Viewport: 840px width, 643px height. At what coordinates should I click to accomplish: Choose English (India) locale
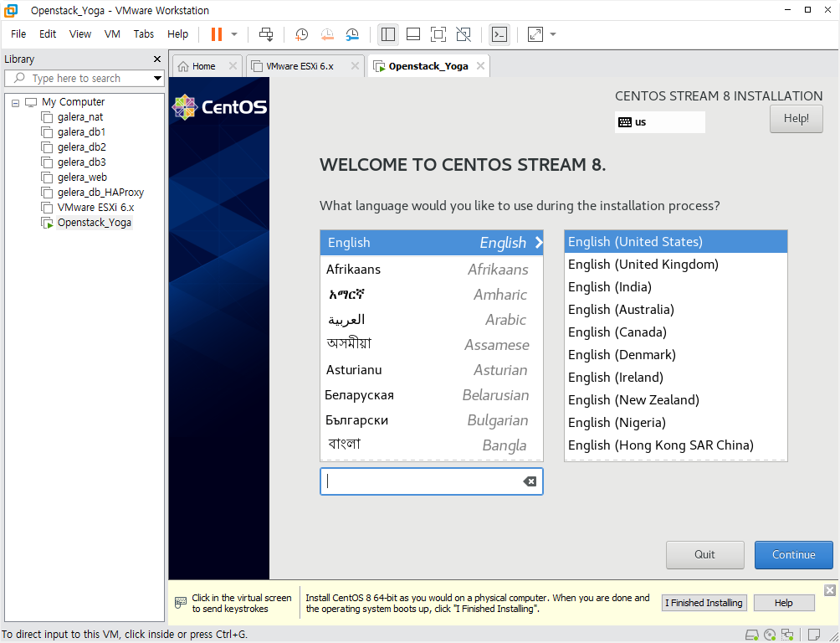click(x=675, y=287)
